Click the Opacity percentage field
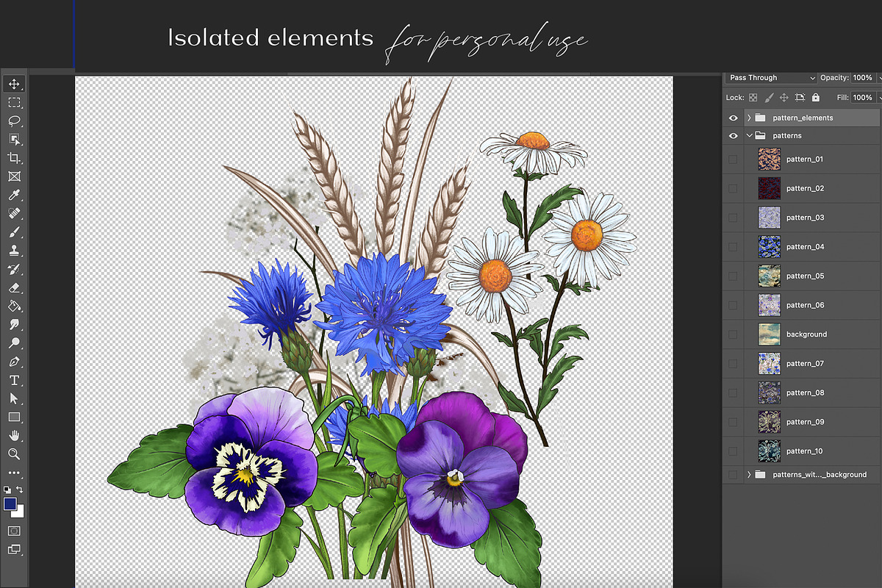Viewport: 882px width, 588px height. [x=863, y=78]
